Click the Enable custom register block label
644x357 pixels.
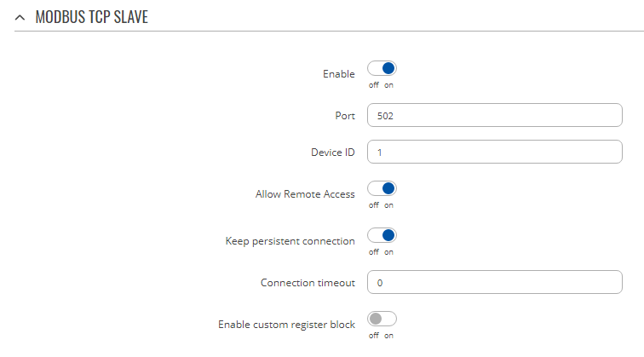point(286,325)
